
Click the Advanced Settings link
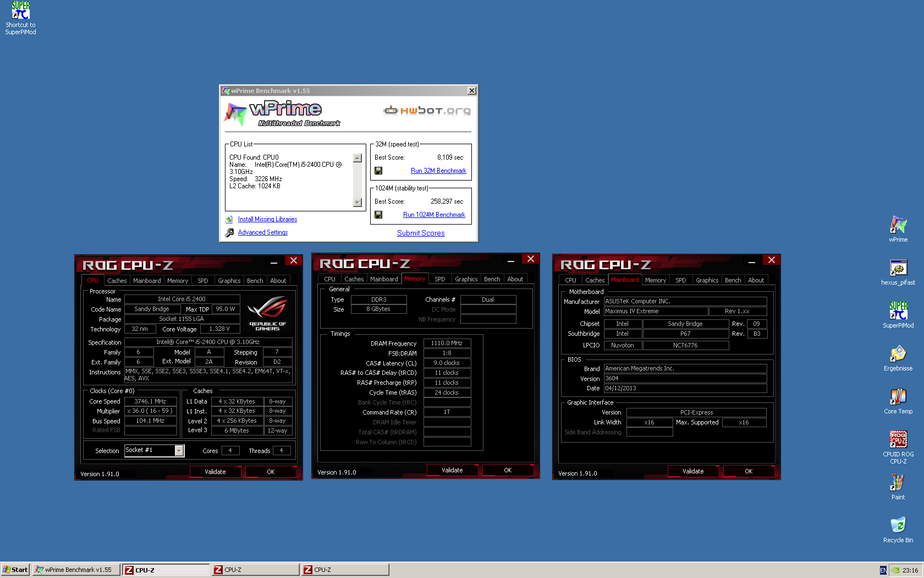click(x=263, y=232)
